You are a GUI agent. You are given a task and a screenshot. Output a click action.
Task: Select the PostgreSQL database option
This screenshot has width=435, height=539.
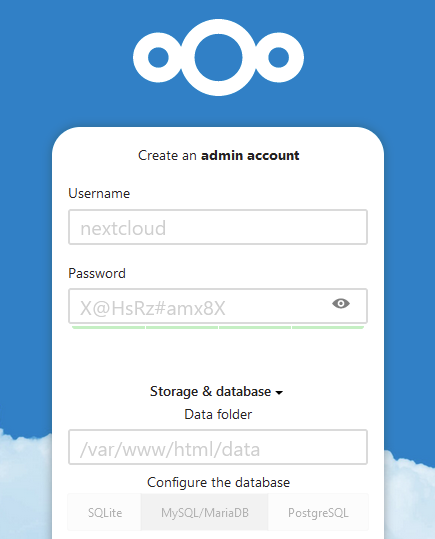(x=318, y=513)
